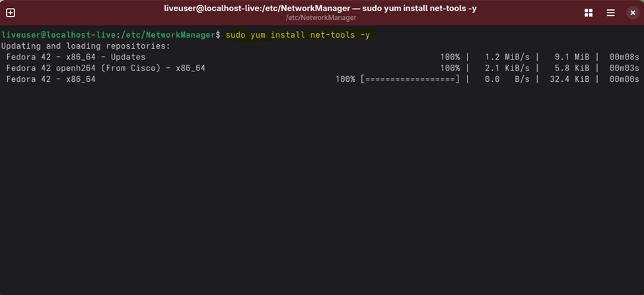This screenshot has width=644, height=295.
Task: Click the 00m08s elapsed time
Action: [623, 57]
